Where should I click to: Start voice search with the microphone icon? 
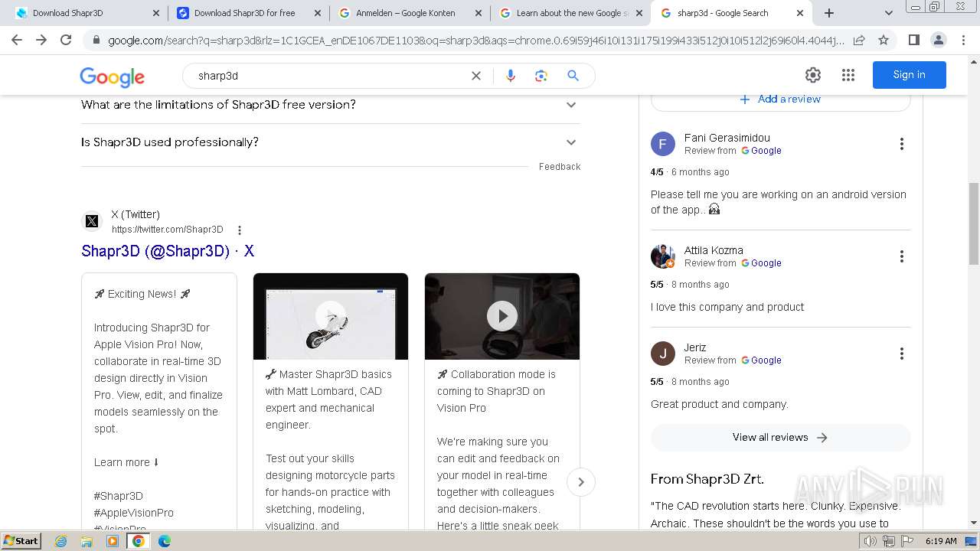(x=511, y=76)
